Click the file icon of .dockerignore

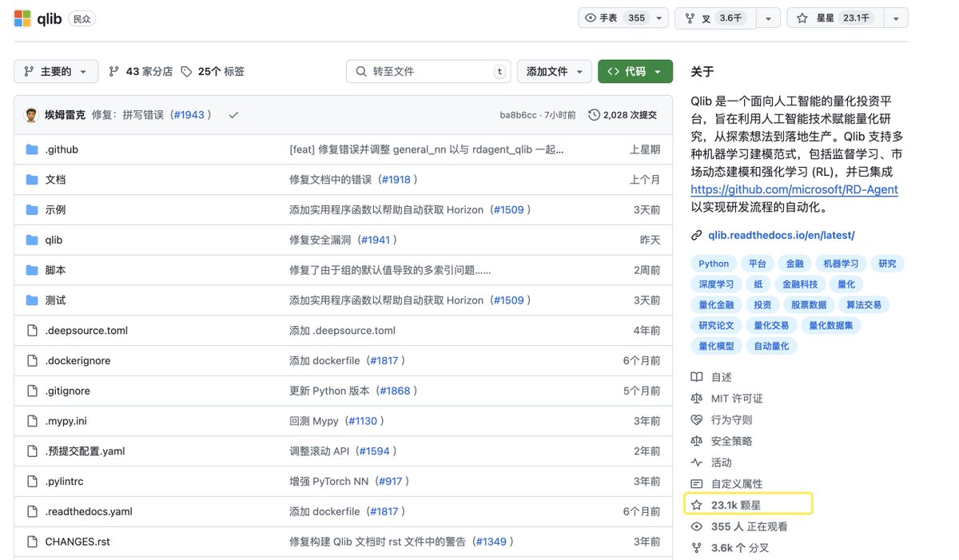pyautogui.click(x=32, y=361)
